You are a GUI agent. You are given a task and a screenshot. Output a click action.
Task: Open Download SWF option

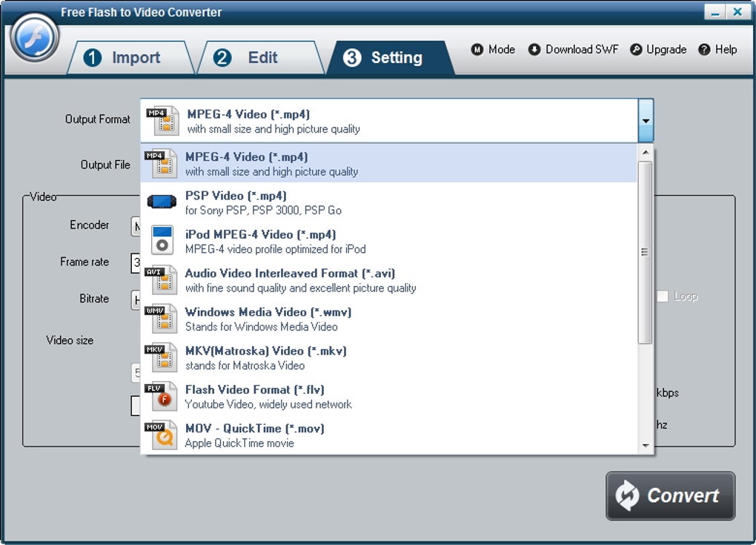click(573, 50)
